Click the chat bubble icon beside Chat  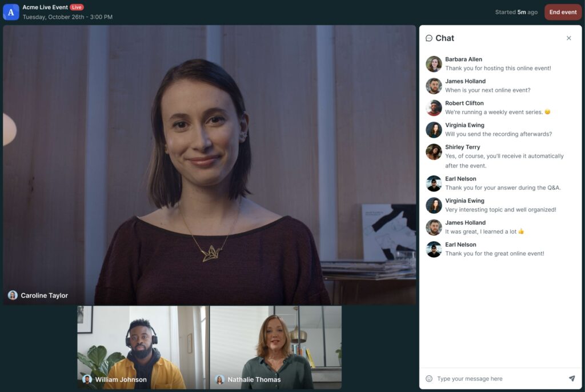[x=429, y=38]
